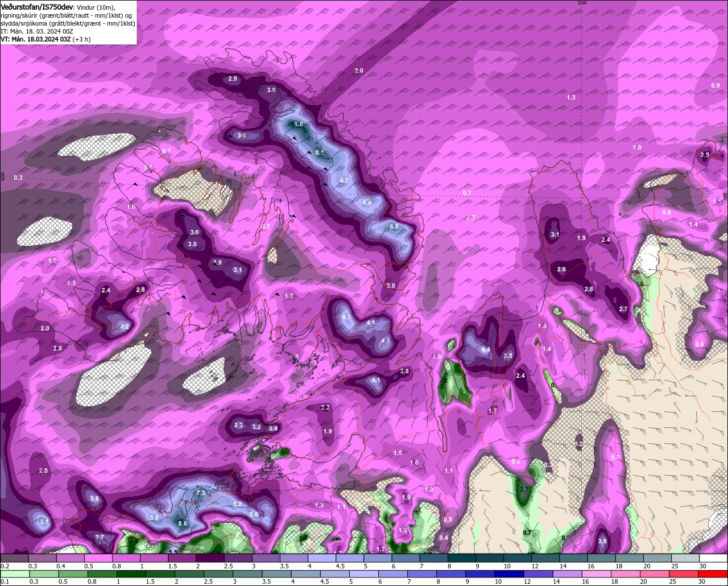
Task: Click the 2.5 value in the top-right area
Action: click(x=705, y=155)
